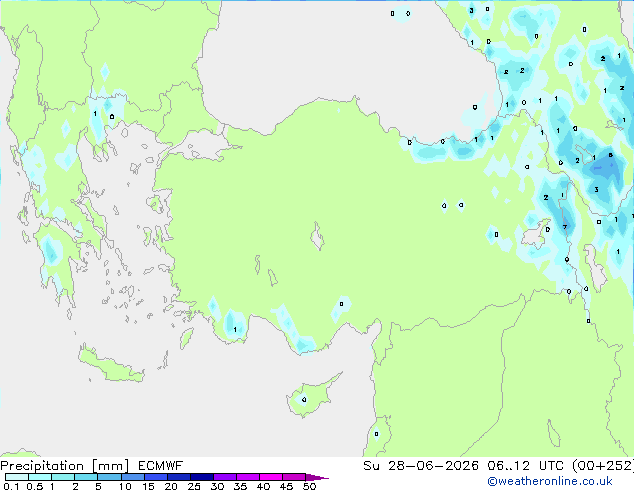Click the '(00+252)' forecast offset text
This screenshot has width=634, height=490.
coord(603,466)
